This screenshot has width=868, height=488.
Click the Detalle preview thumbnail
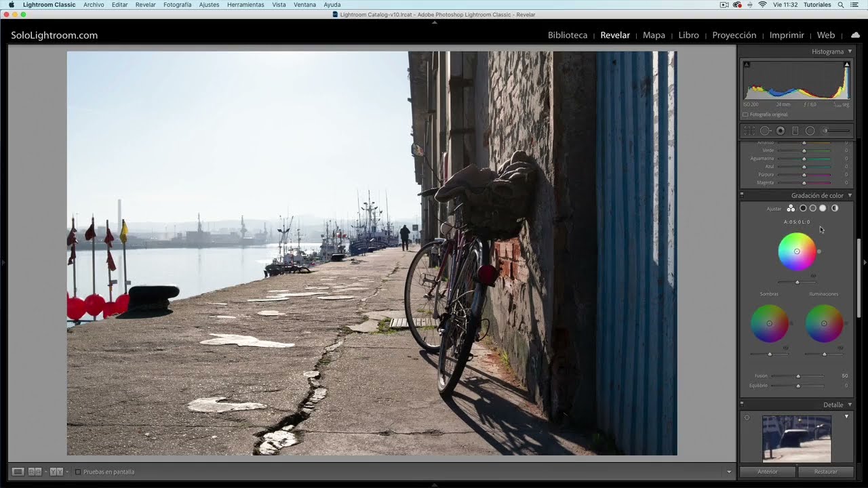point(797,439)
